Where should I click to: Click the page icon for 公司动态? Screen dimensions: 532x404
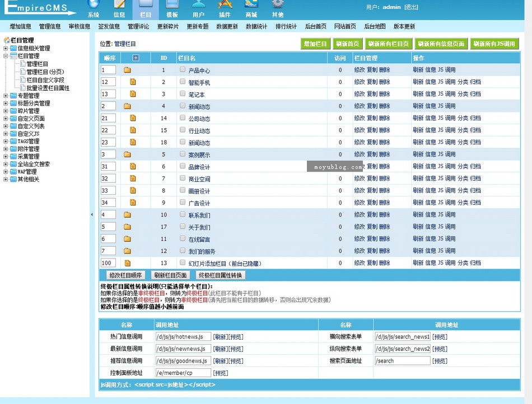133,118
